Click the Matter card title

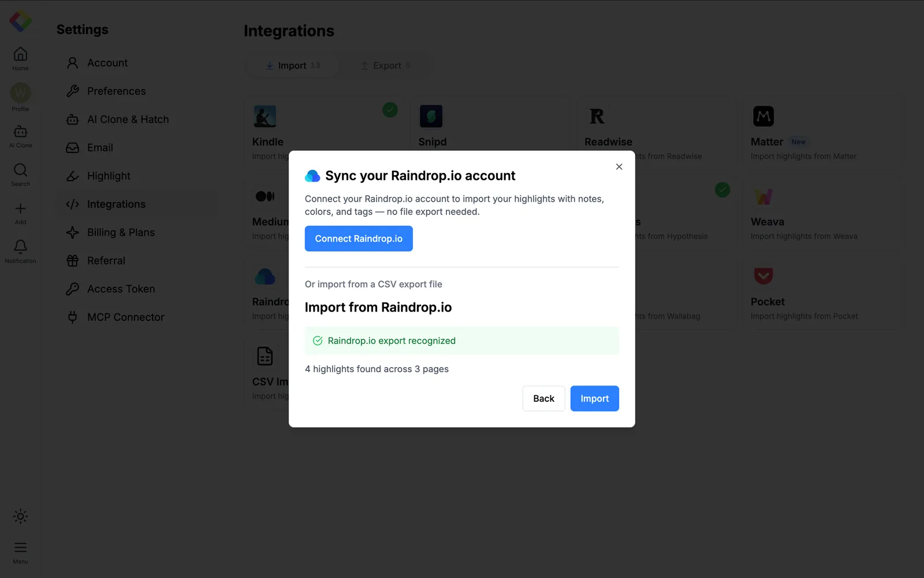tap(767, 142)
